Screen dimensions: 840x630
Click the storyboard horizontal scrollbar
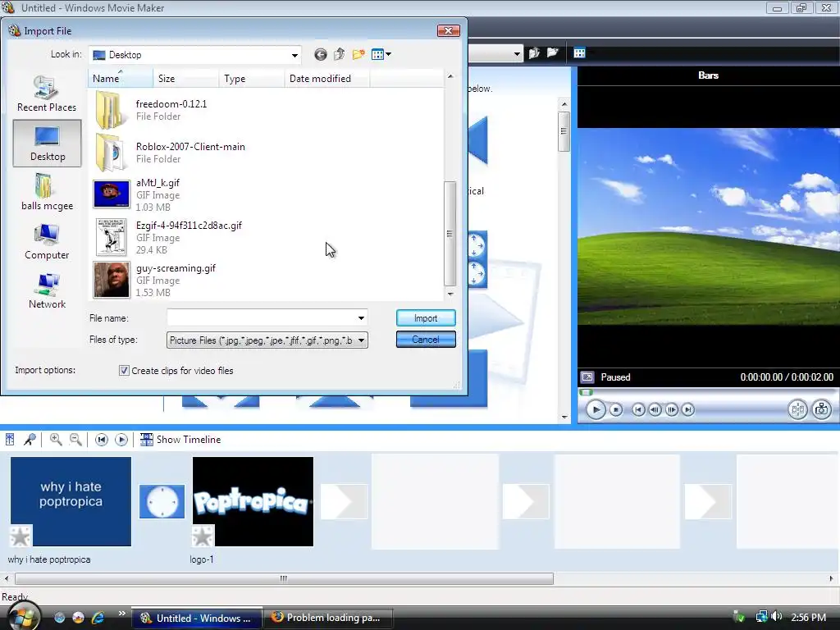click(284, 578)
